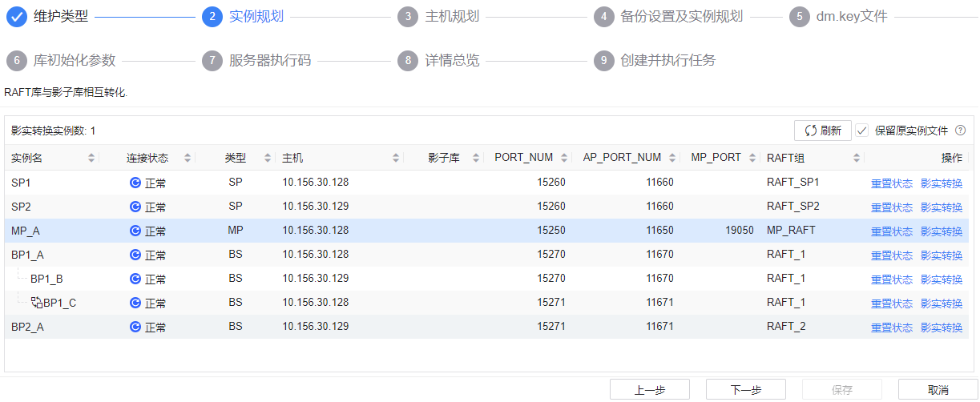This screenshot has height=402, width=980.
Task: Click 重置状态 for BP2_A
Action: pyautogui.click(x=892, y=328)
